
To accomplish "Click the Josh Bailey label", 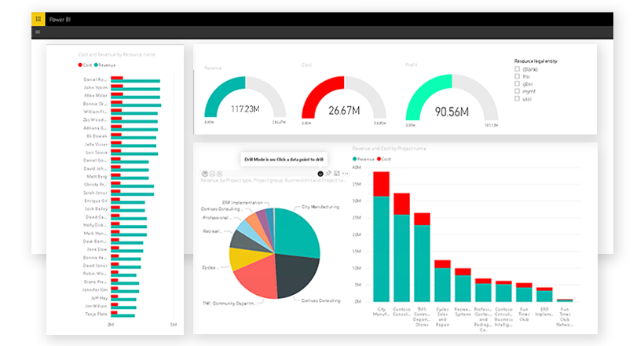I will pyautogui.click(x=96, y=208).
